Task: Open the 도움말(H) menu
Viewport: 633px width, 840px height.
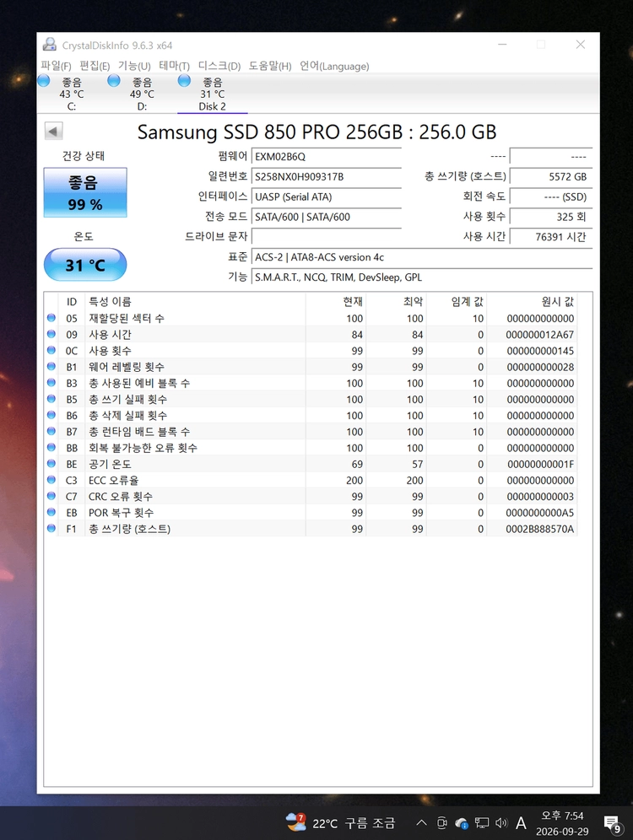Action: coord(270,66)
